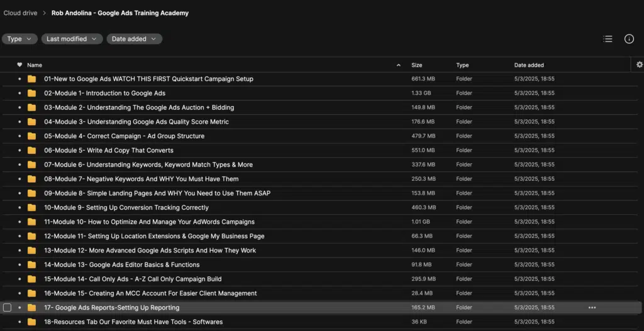Viewport: 644px width, 331px height.
Task: Open 16-Module 15- Creating An MCC Account
Action: click(x=150, y=293)
